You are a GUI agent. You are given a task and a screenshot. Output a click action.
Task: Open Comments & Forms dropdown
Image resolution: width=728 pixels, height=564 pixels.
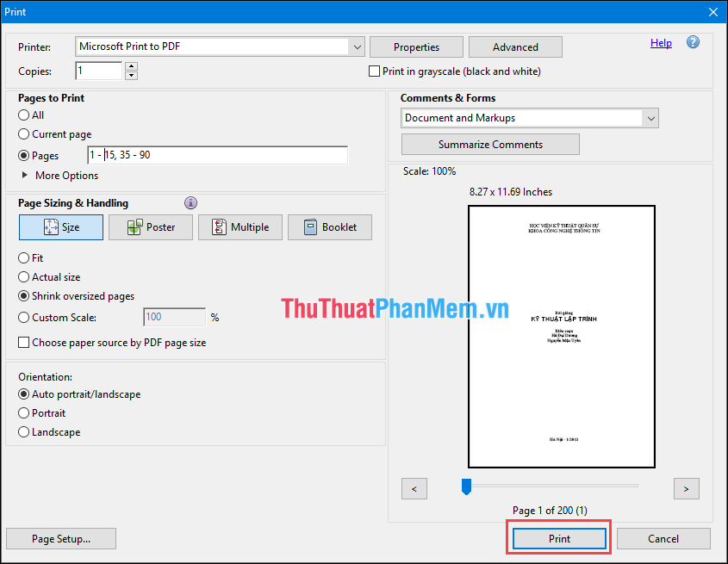point(651,118)
